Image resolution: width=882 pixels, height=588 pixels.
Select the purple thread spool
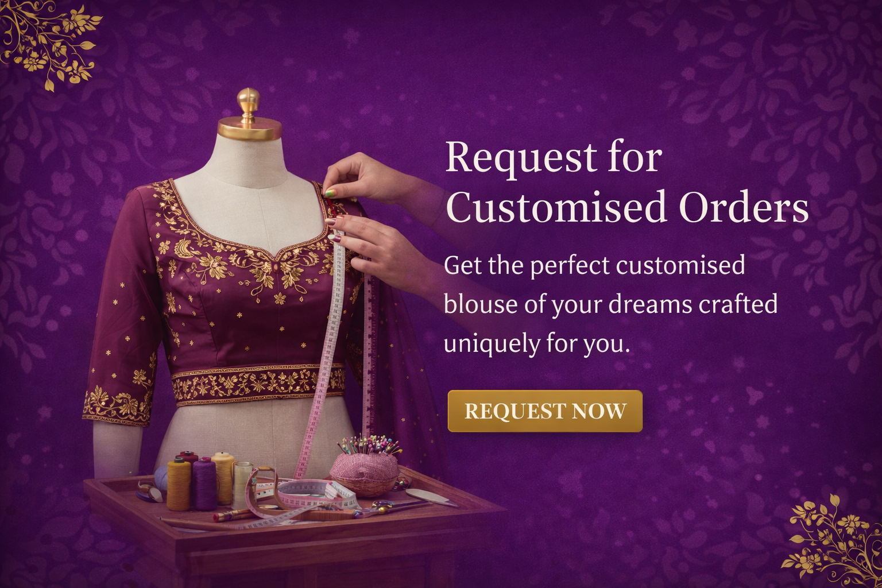[x=204, y=483]
